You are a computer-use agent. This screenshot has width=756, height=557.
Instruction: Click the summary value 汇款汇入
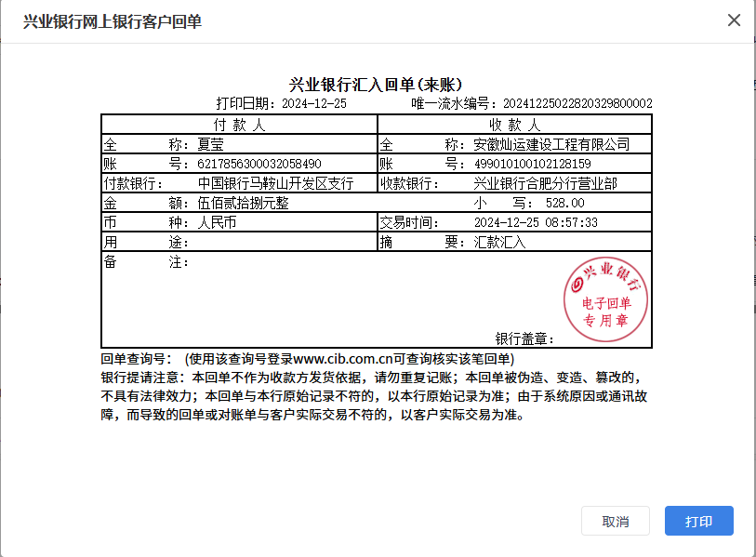click(499, 242)
